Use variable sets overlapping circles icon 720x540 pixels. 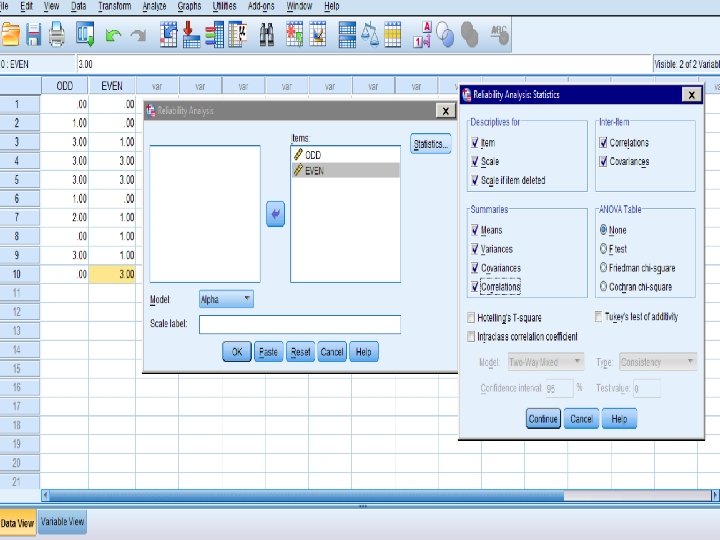pyautogui.click(x=445, y=34)
